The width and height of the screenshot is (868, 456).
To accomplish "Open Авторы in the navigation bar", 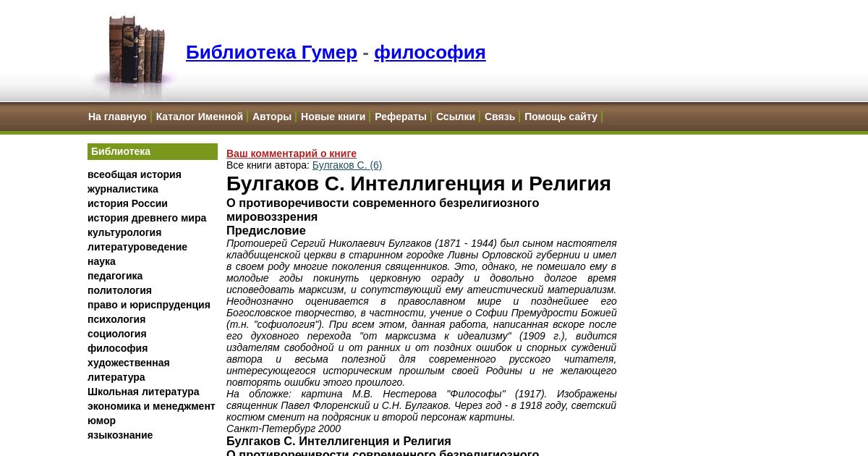I will pos(272,117).
